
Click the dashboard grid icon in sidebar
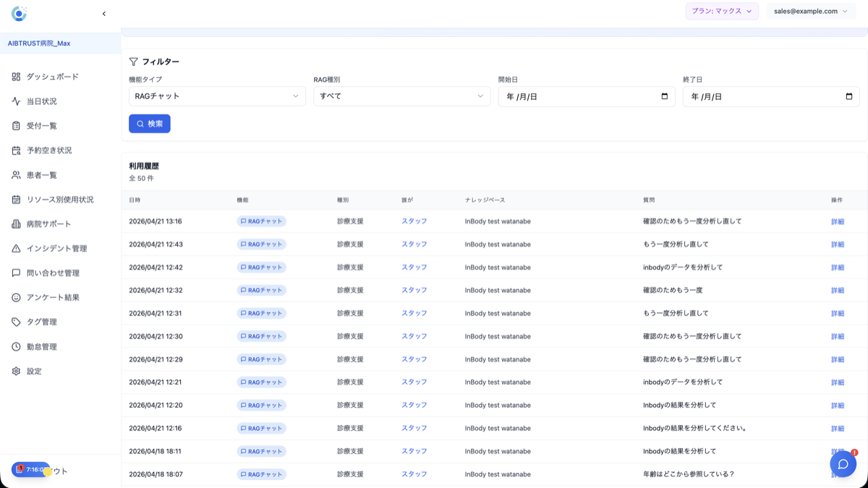pyautogui.click(x=16, y=77)
